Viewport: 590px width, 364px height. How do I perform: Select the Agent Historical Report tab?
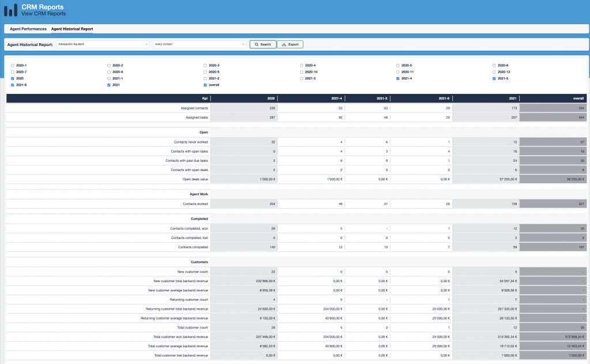pos(72,29)
